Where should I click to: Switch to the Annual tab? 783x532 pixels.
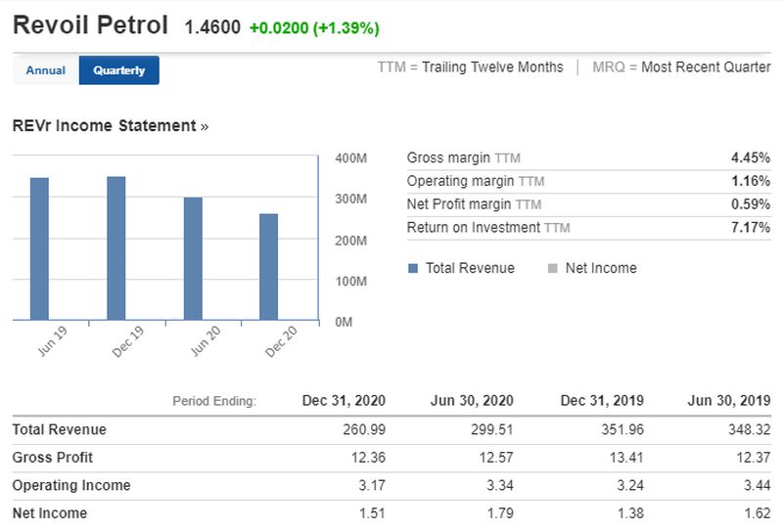point(46,70)
